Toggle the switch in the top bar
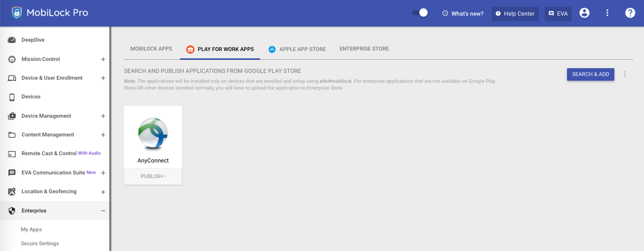This screenshot has width=644, height=251. [420, 13]
